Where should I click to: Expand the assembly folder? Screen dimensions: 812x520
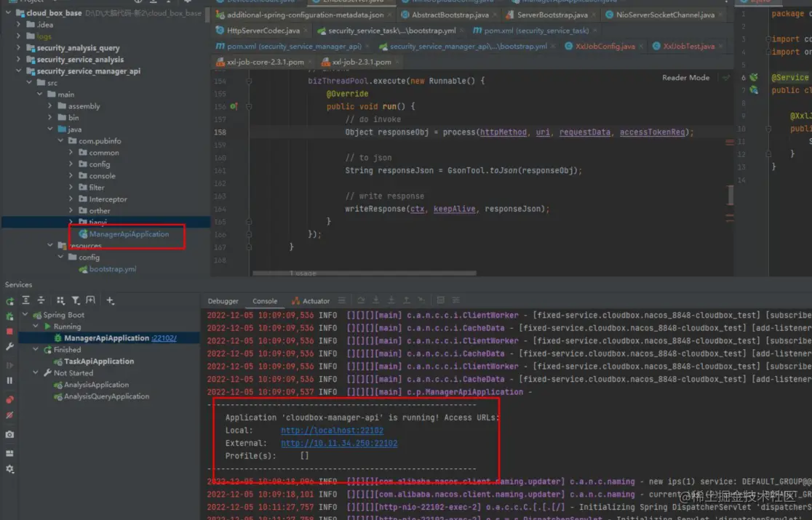(x=50, y=106)
